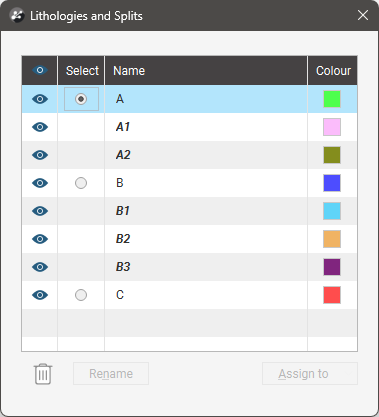Click the red colour swatch for C
Screen dimensions: 379x417
point(332,295)
